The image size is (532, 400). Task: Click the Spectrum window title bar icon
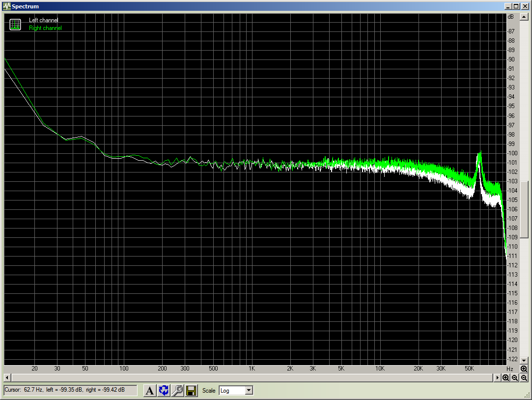pyautogui.click(x=7, y=6)
